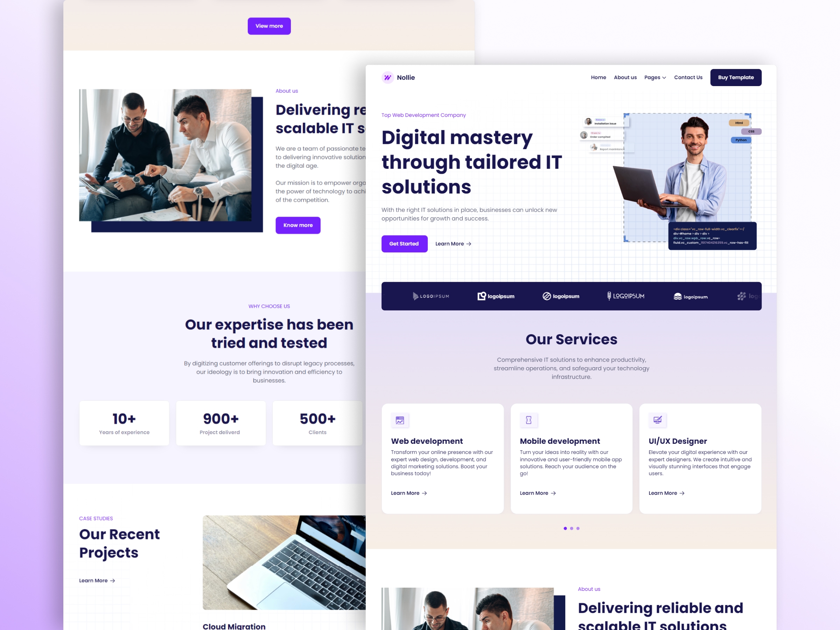This screenshot has height=630, width=840.
Task: Select the second carousel dot indicator
Action: (x=572, y=527)
